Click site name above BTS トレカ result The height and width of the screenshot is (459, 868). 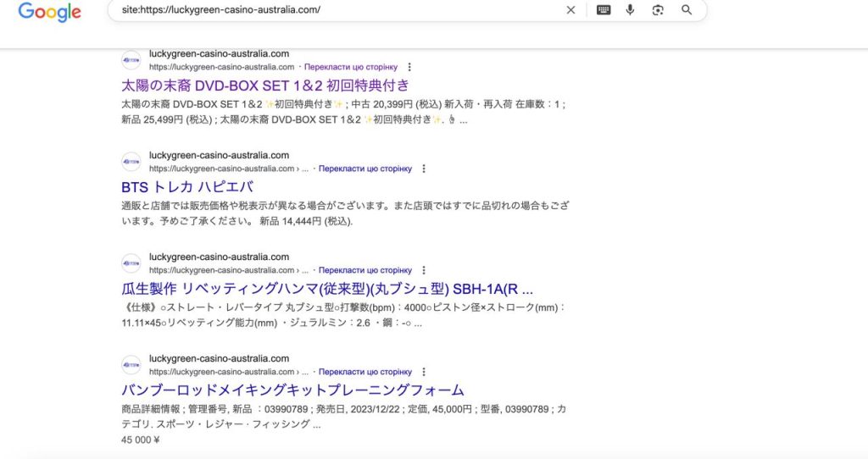[220, 155]
